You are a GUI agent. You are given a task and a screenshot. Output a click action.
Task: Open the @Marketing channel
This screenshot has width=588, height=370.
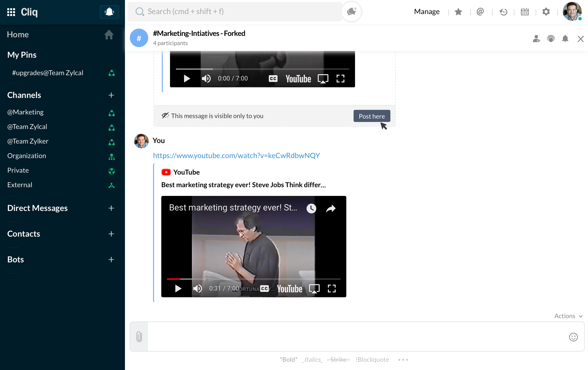25,112
